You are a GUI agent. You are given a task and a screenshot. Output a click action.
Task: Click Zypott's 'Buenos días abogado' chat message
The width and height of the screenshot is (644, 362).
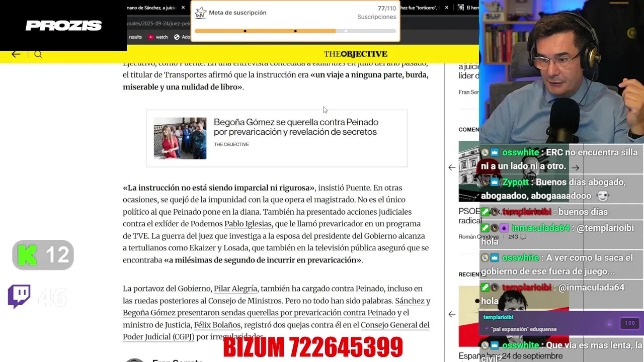(x=560, y=189)
